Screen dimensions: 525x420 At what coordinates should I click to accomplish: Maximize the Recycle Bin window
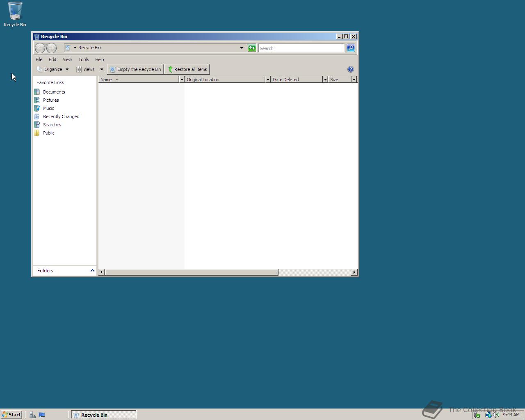click(x=346, y=37)
